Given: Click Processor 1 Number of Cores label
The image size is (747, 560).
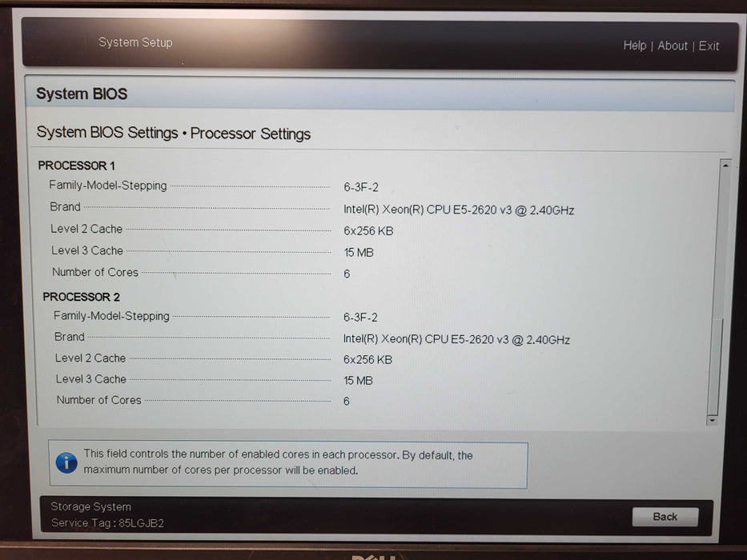Looking at the screenshot, I should pyautogui.click(x=94, y=272).
